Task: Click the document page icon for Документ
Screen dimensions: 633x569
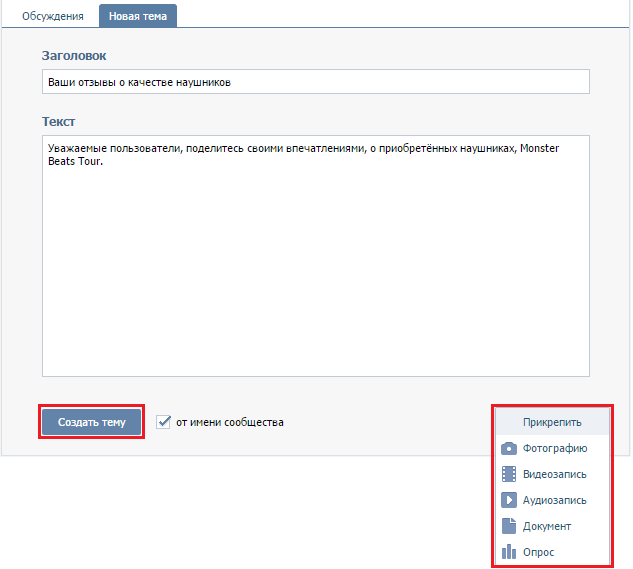Action: (x=509, y=526)
